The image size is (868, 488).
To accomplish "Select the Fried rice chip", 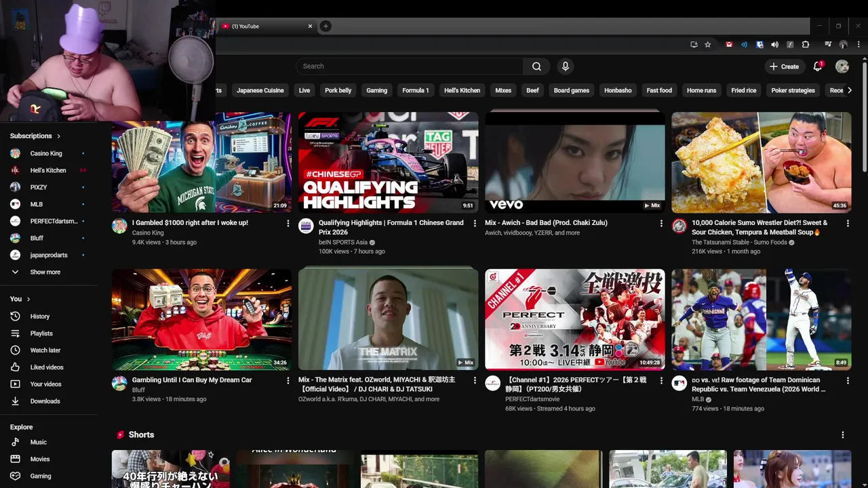I will pos(743,90).
